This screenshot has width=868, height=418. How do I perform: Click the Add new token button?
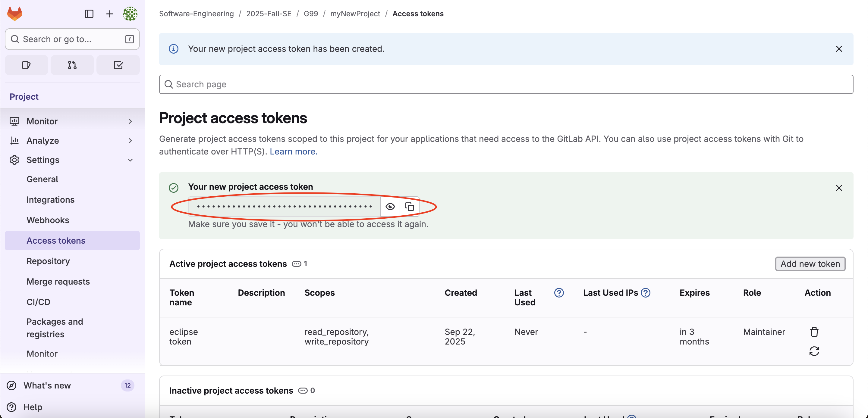[810, 264]
